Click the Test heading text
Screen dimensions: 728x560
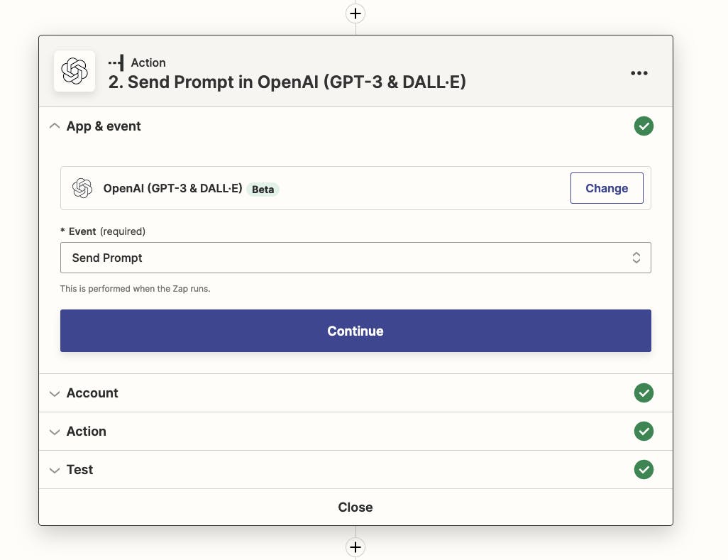[x=80, y=469]
